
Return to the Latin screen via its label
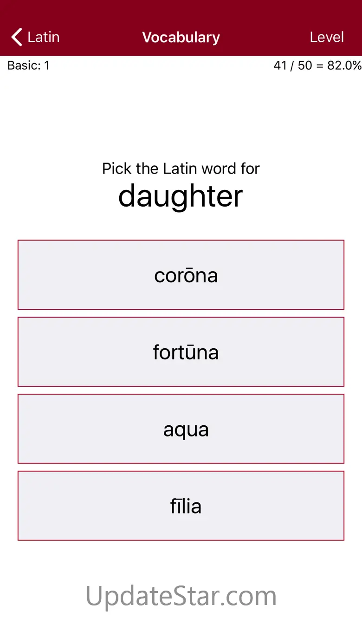44,37
